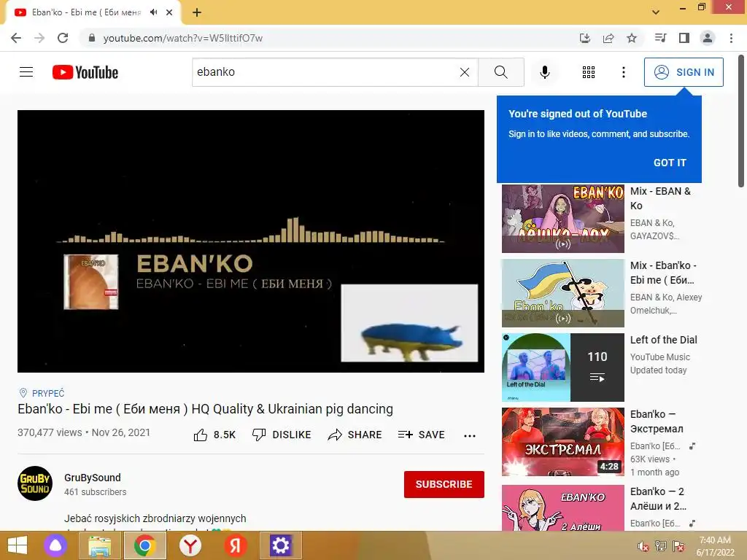Go forward in browser history

click(39, 38)
